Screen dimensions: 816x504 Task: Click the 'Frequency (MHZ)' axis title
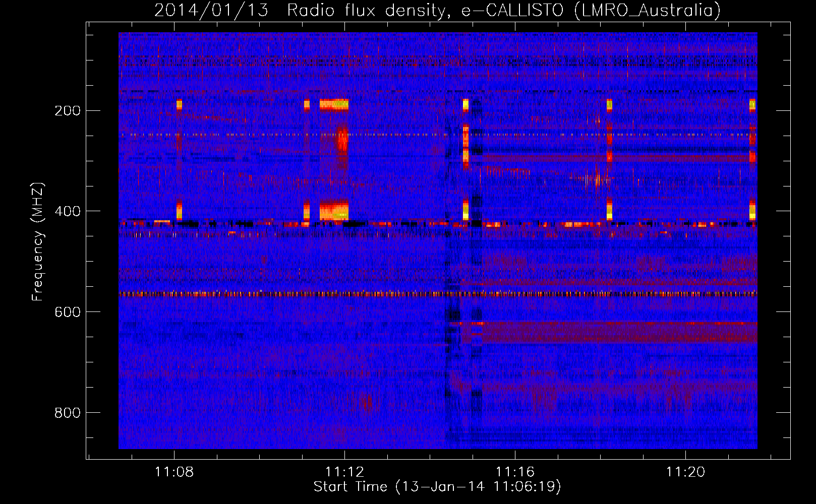coord(38,241)
